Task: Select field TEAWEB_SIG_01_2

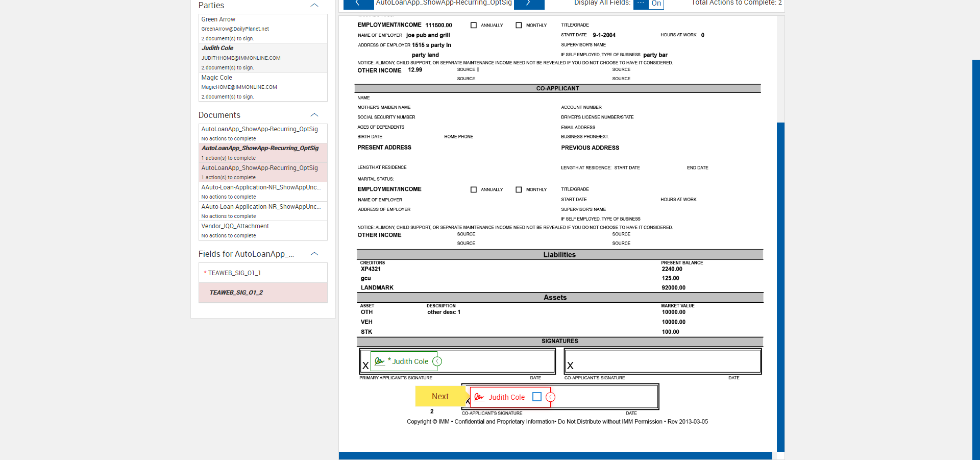Action: 263,293
